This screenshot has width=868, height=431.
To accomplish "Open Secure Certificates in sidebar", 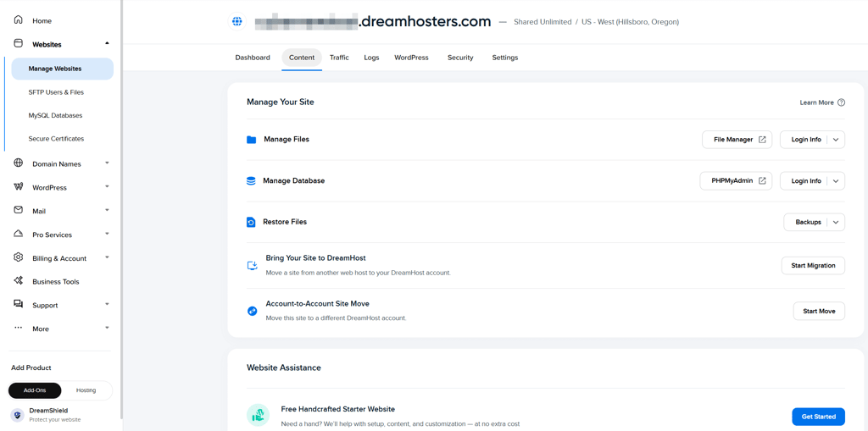I will [x=57, y=139].
